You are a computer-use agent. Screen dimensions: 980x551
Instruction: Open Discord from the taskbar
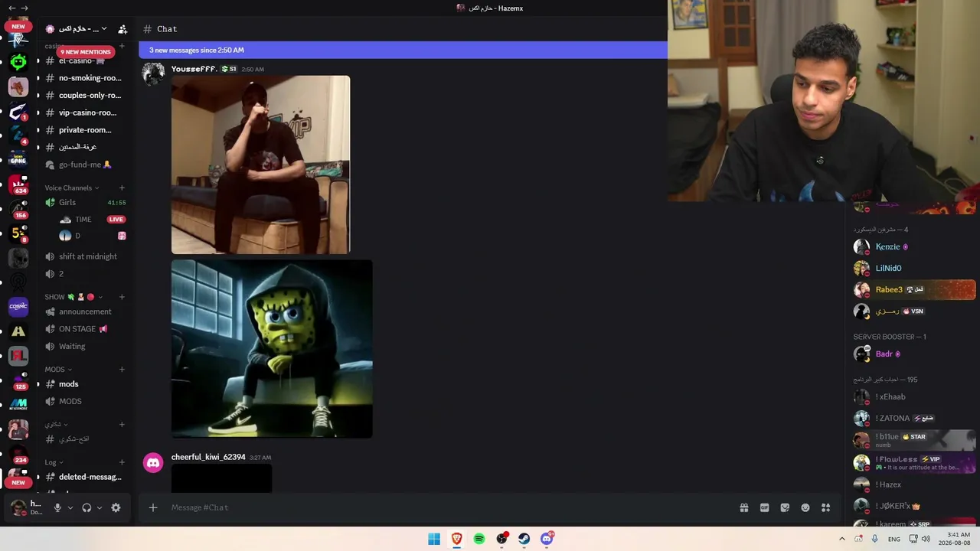(x=547, y=539)
